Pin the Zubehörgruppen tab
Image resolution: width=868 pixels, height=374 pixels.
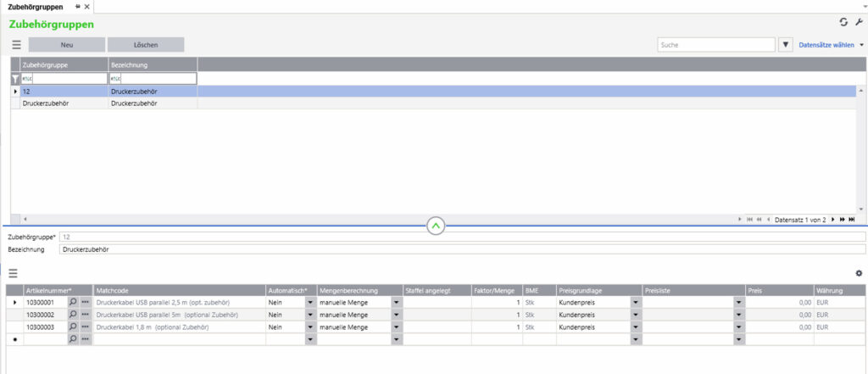click(78, 7)
